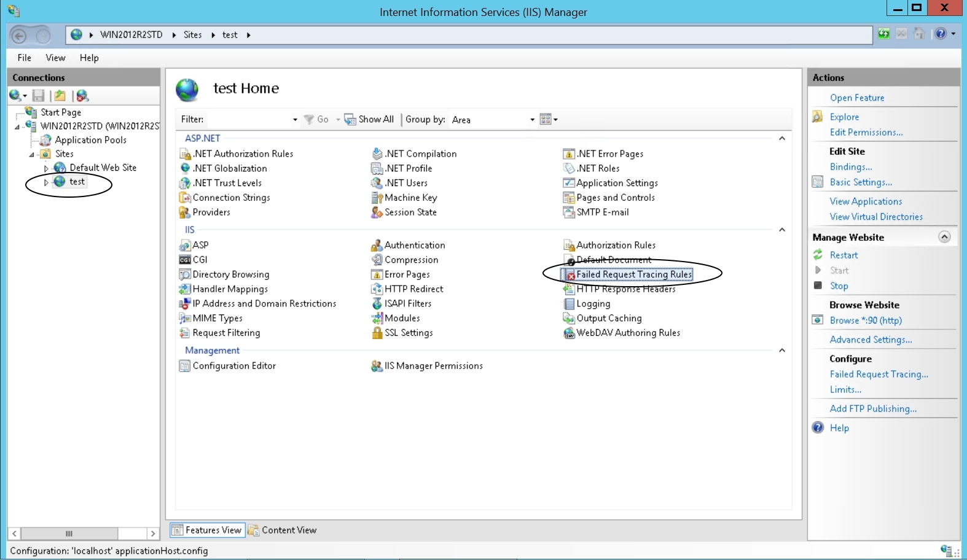Select Application Pools in the tree
The image size is (967, 560).
tap(90, 140)
